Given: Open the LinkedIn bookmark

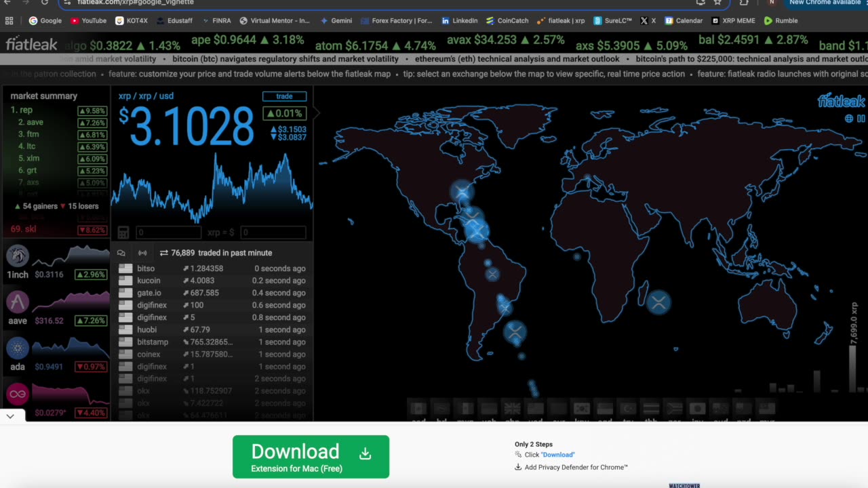Looking at the screenshot, I should click(x=459, y=21).
